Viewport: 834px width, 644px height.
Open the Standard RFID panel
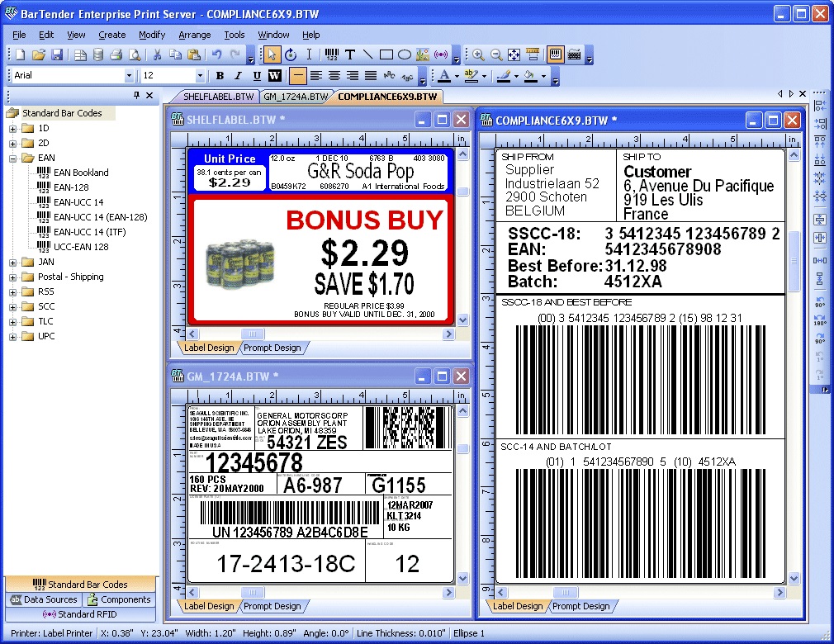click(x=80, y=614)
